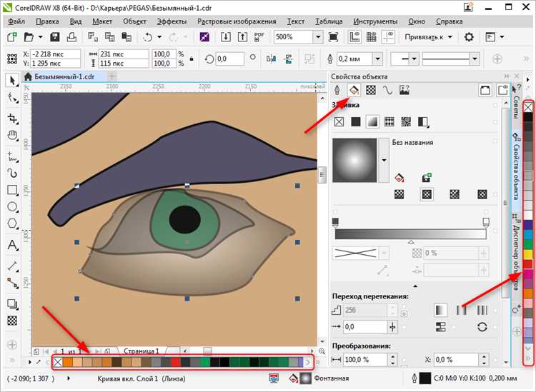Open the Fill tab in Object Properties

point(353,91)
